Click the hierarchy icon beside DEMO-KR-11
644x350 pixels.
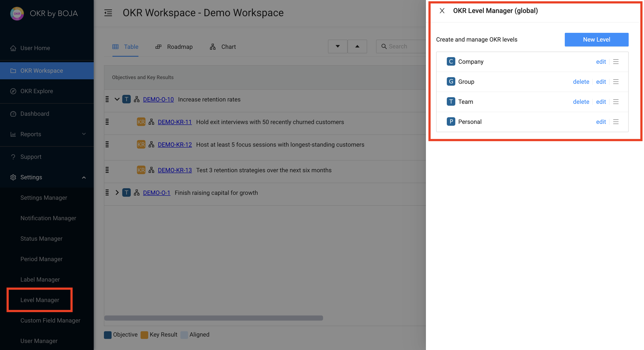[151, 122]
